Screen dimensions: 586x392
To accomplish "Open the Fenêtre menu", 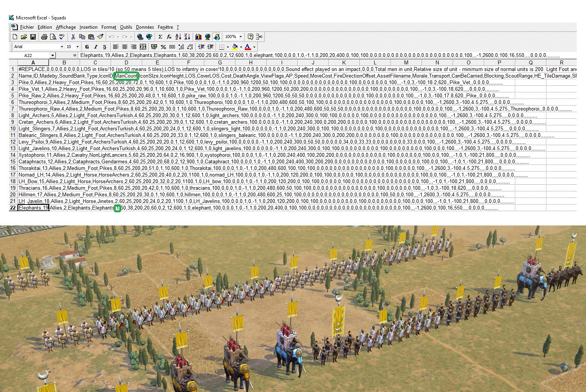I will 165,27.
